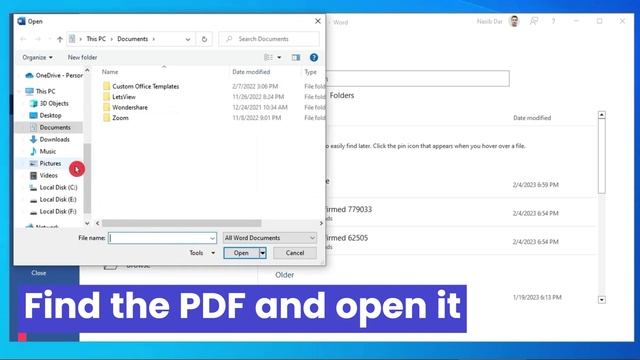
Task: Click New folder button
Action: pyautogui.click(x=82, y=58)
